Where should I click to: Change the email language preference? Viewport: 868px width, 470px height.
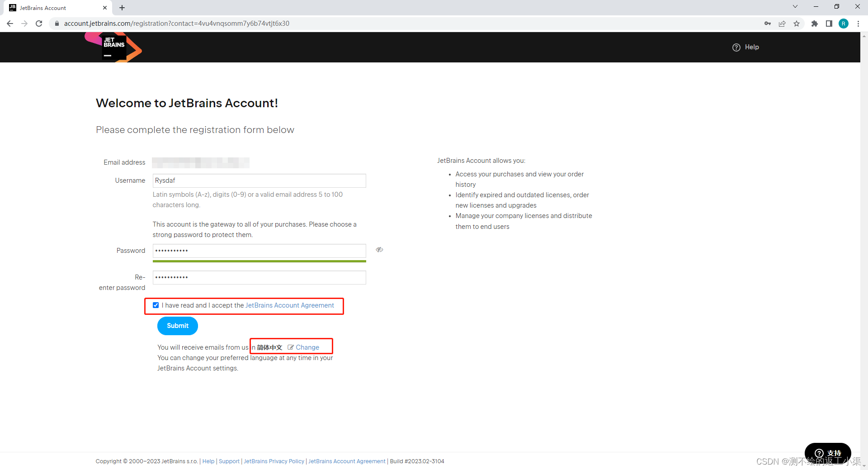[307, 347]
